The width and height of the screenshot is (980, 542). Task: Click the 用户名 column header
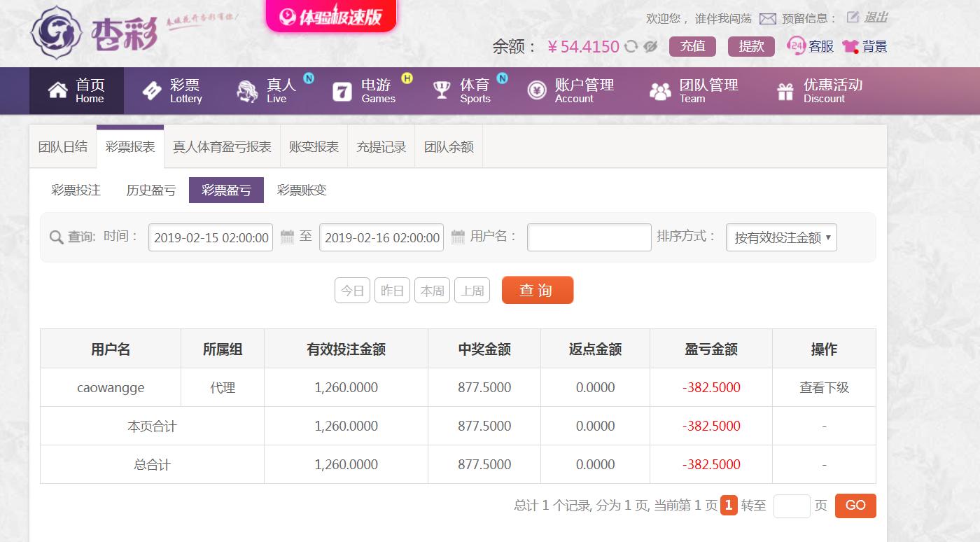(x=111, y=349)
